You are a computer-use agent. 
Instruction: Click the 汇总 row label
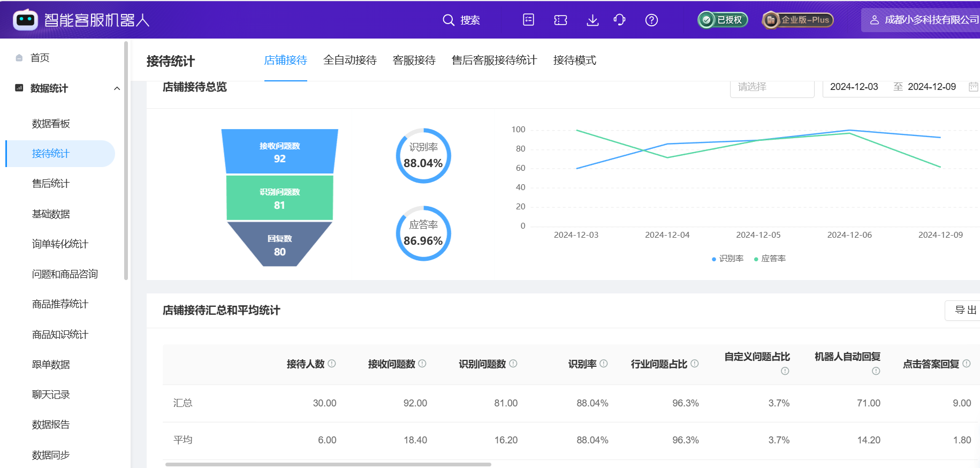click(x=183, y=403)
